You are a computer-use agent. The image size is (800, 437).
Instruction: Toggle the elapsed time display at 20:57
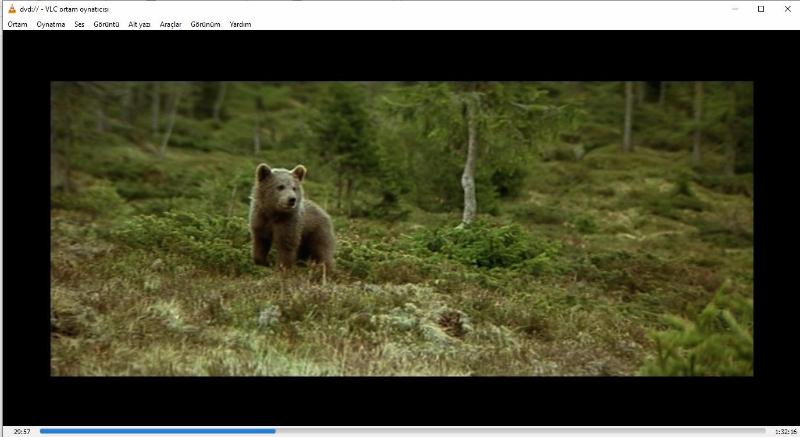[22, 431]
